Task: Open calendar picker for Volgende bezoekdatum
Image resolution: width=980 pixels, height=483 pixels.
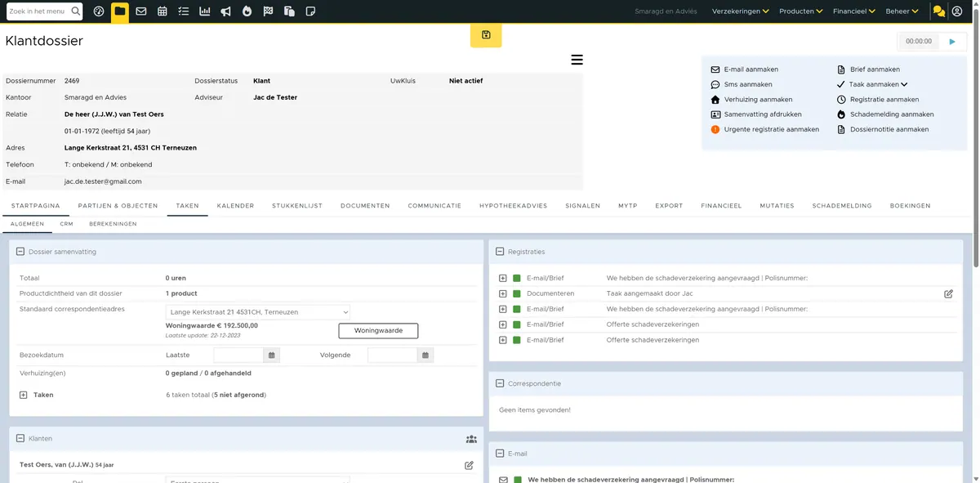Action: [x=425, y=355]
